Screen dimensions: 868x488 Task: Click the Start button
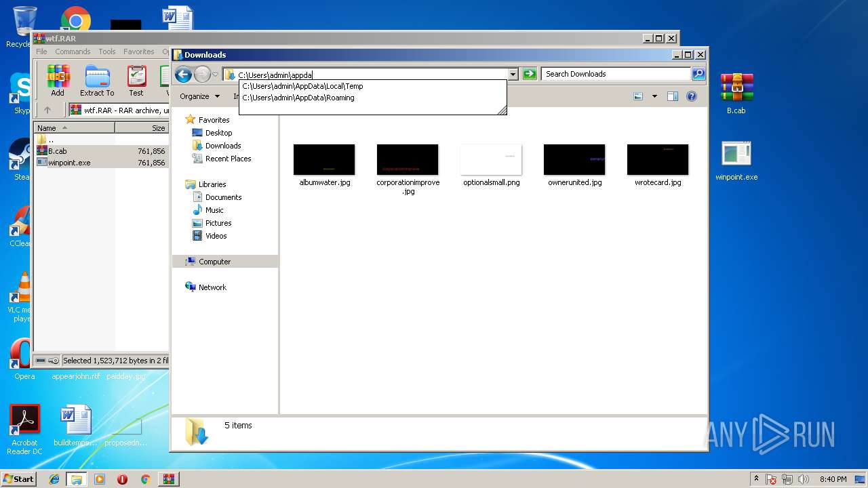tap(19, 479)
